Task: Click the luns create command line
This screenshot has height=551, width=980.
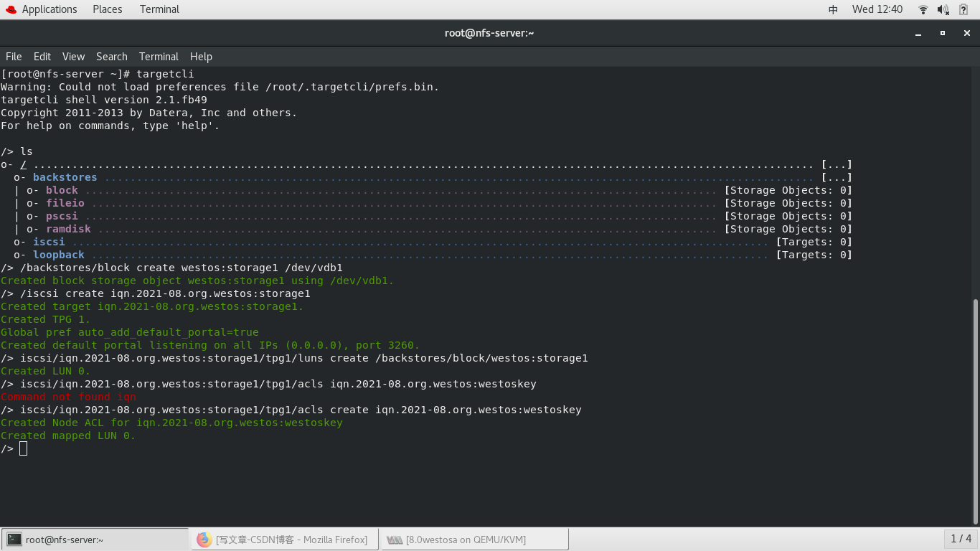Action: (294, 358)
